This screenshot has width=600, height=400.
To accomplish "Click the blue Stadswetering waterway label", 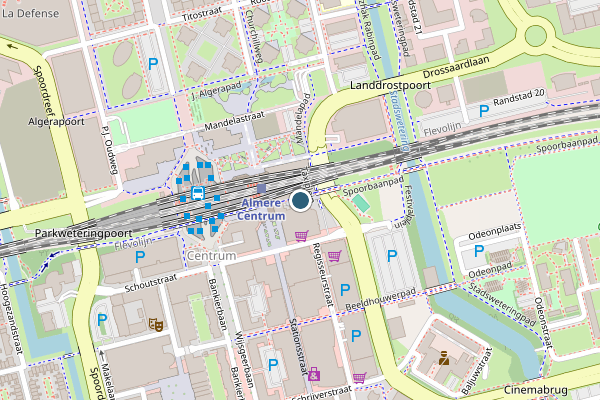I will coord(399,121).
